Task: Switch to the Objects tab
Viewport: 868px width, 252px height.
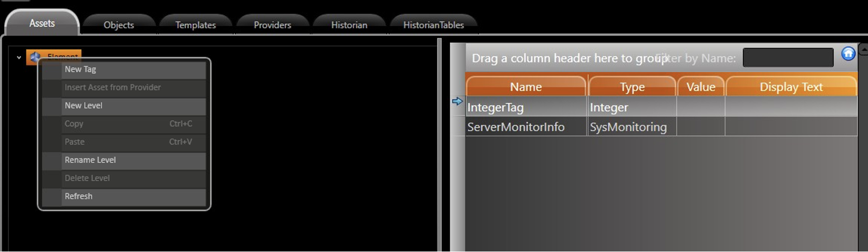Action: coord(119,25)
